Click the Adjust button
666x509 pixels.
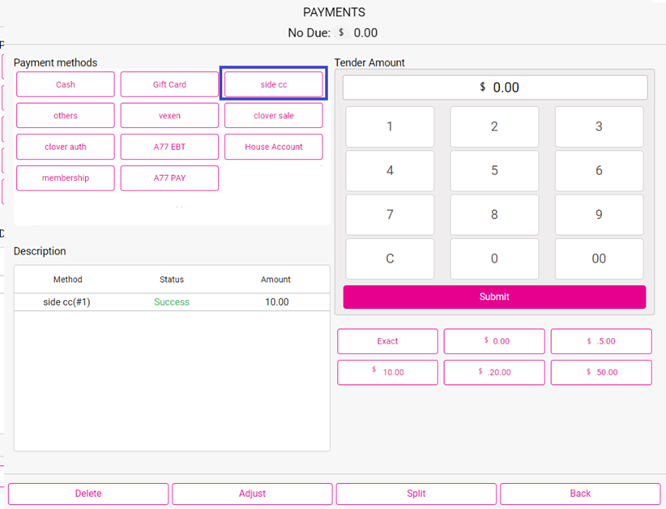coord(252,494)
